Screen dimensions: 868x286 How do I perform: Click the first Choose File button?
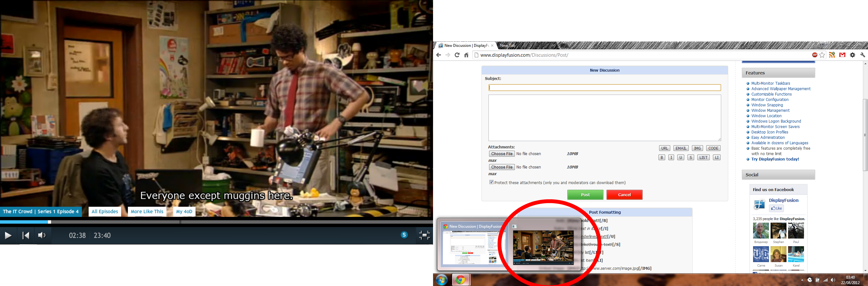click(502, 154)
